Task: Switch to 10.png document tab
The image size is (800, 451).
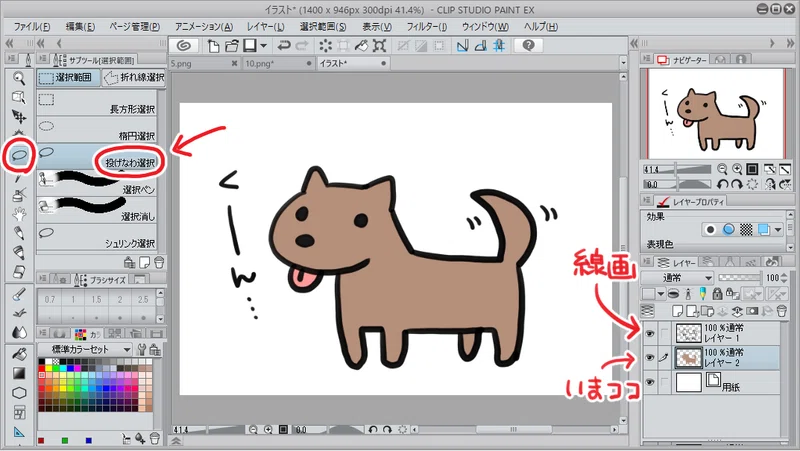Action: pos(279,63)
